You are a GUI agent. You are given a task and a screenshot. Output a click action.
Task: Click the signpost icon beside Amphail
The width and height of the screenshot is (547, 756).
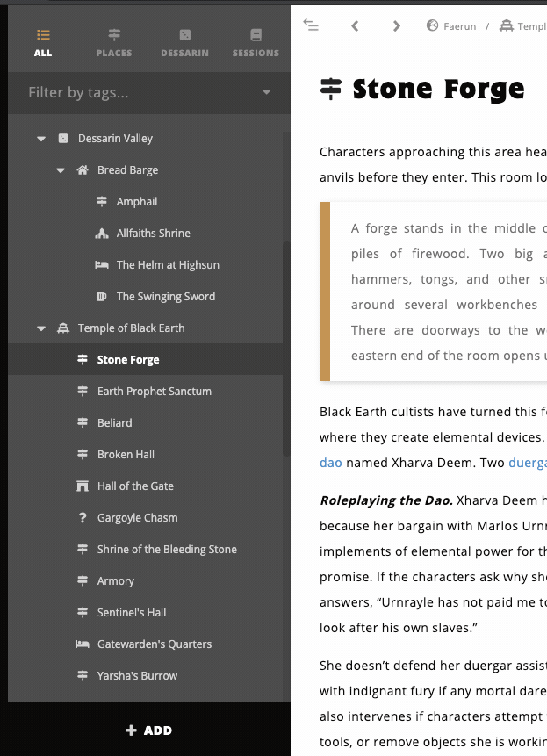[x=102, y=202]
